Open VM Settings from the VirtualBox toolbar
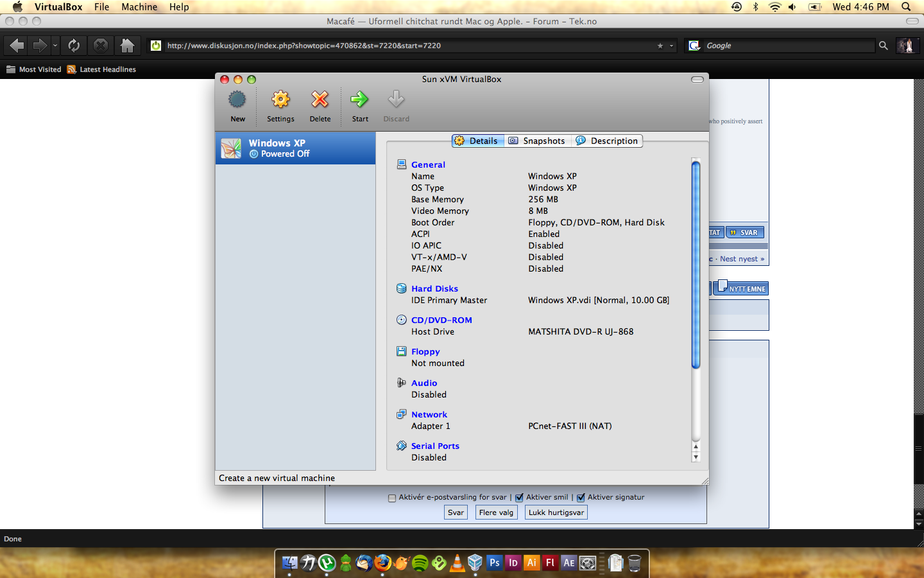The image size is (924, 578). (280, 106)
